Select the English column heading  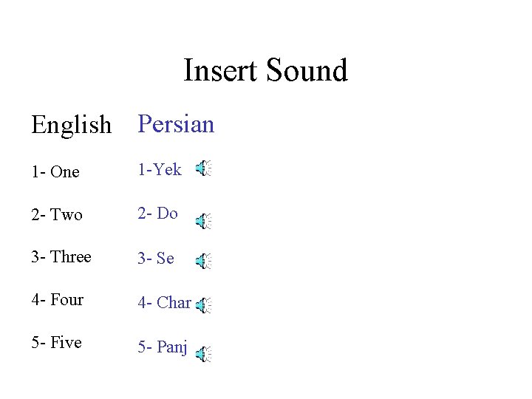point(71,125)
